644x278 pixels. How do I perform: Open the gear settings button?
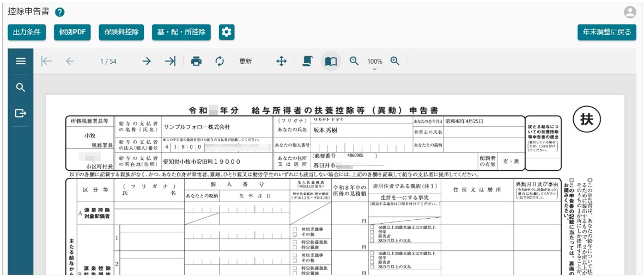click(227, 33)
